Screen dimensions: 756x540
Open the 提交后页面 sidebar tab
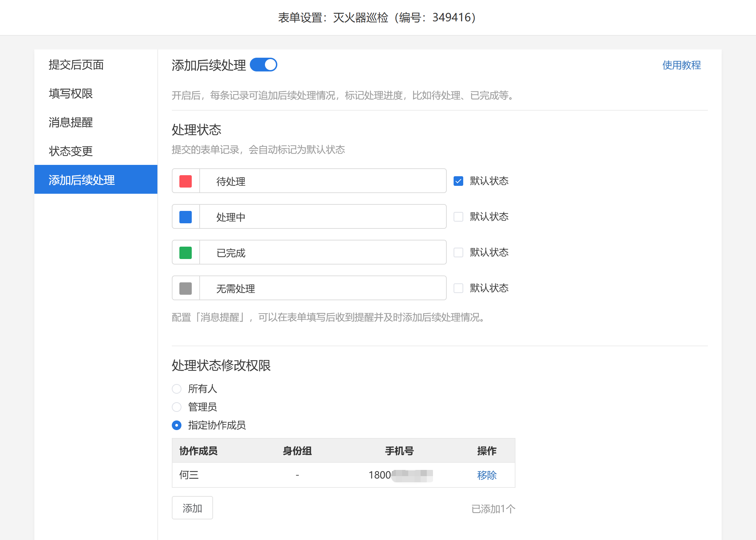tap(76, 65)
